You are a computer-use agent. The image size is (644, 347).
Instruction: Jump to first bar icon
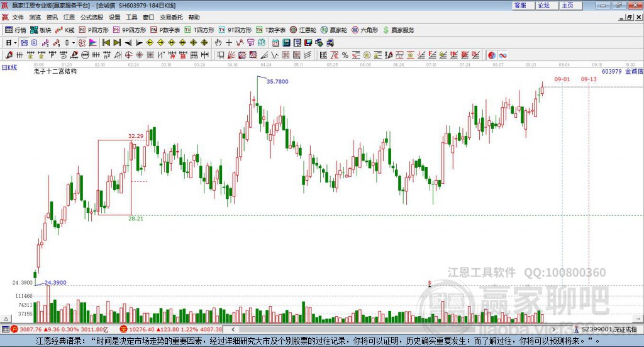click(x=106, y=43)
